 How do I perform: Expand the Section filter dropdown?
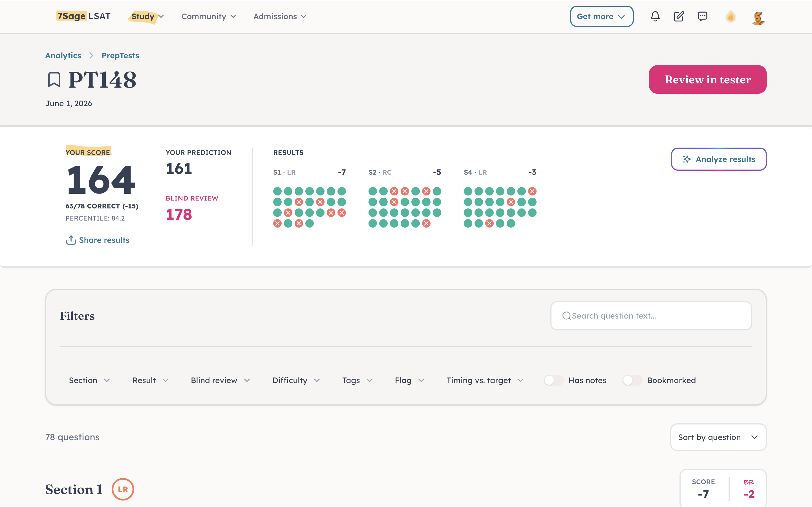click(89, 380)
